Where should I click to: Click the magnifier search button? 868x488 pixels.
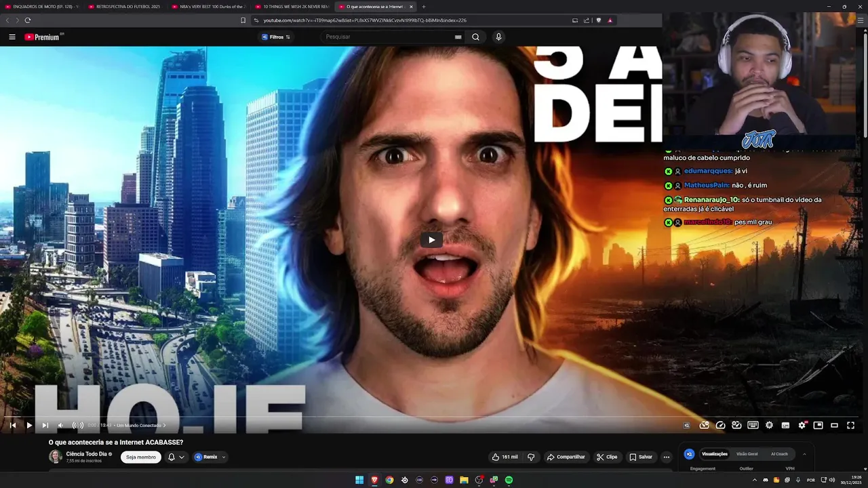pos(475,37)
